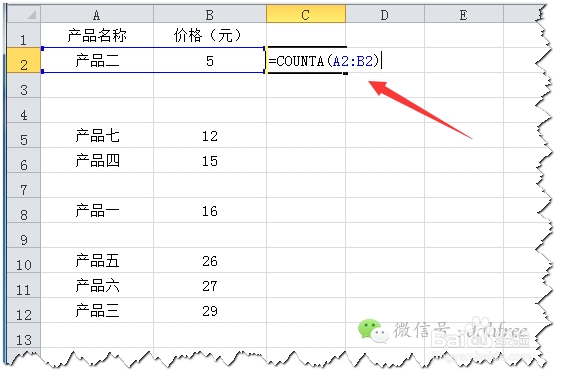Click the cell with value 15
The image size is (562, 377).
pyautogui.click(x=210, y=161)
